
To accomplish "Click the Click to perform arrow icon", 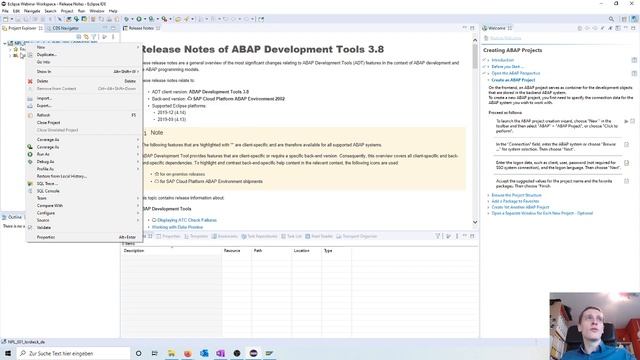I will tap(626, 121).
